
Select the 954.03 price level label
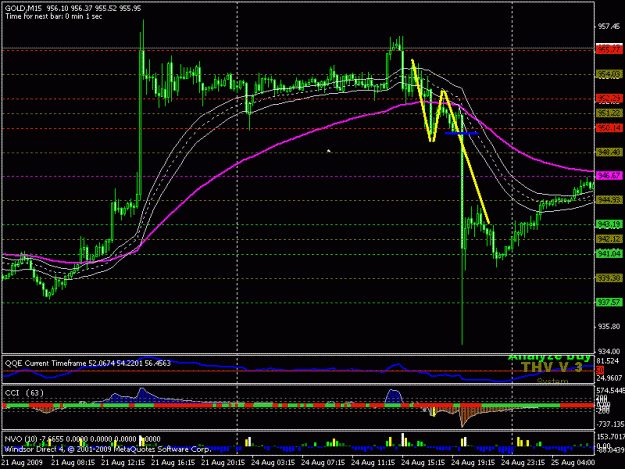coord(609,75)
